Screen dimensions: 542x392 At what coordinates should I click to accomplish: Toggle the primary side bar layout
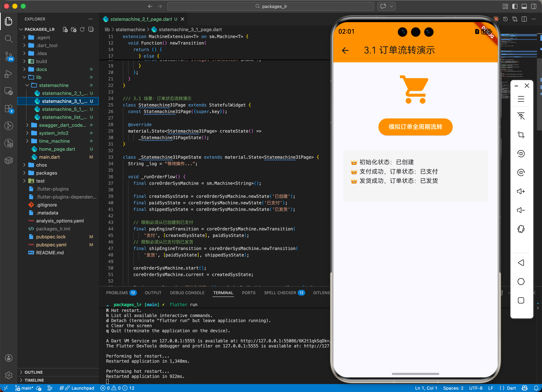(514, 7)
